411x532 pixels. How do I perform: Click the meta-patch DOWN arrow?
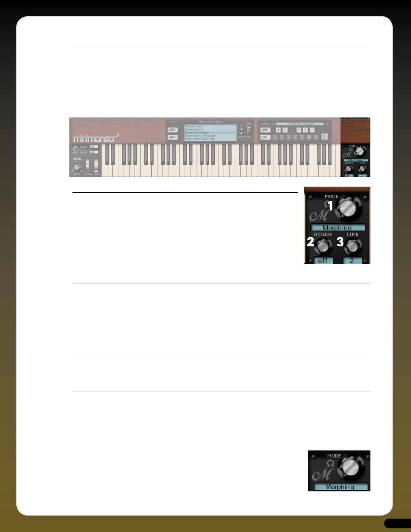click(241, 134)
